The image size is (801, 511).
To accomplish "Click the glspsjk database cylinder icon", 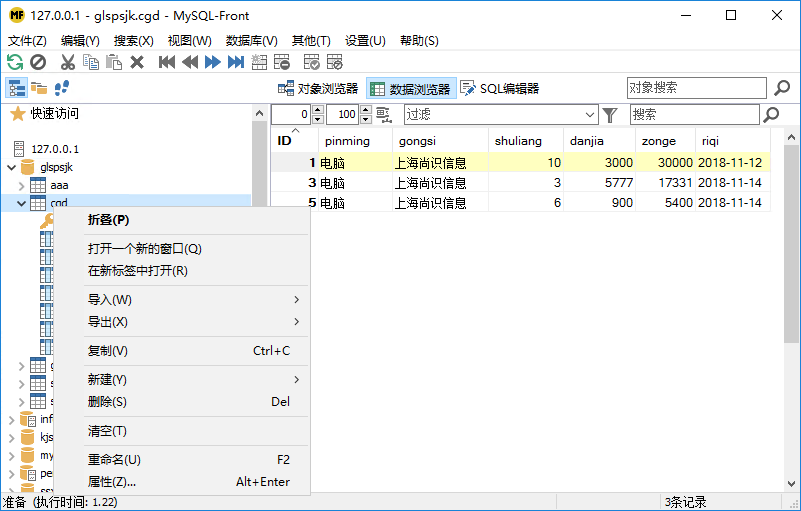I will 28,167.
